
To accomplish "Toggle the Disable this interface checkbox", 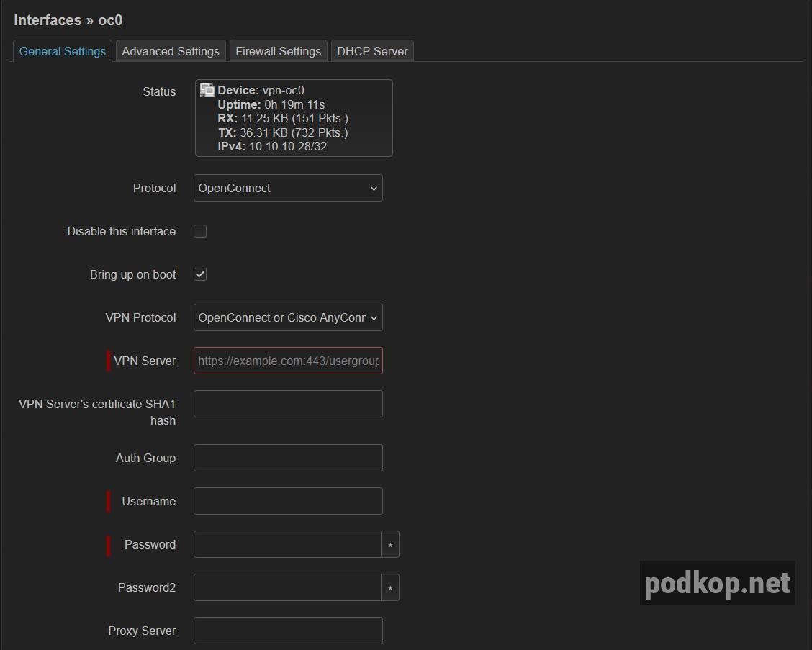I will tap(200, 231).
